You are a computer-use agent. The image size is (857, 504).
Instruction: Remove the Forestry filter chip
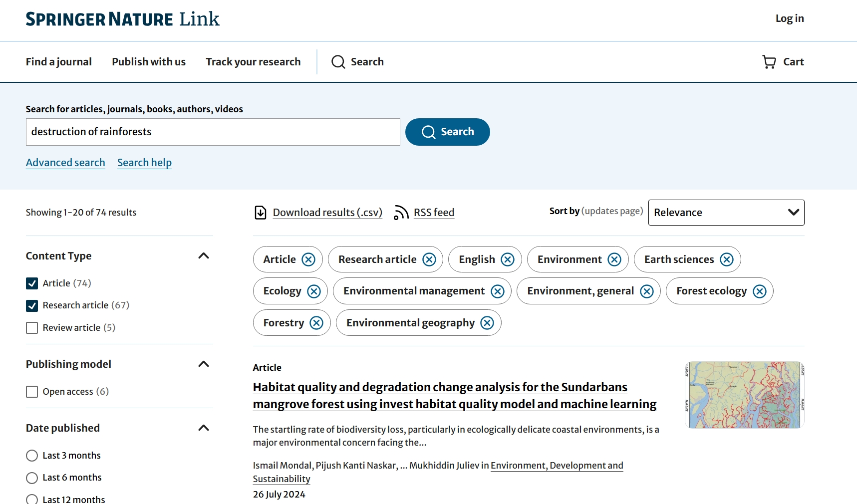(x=316, y=323)
